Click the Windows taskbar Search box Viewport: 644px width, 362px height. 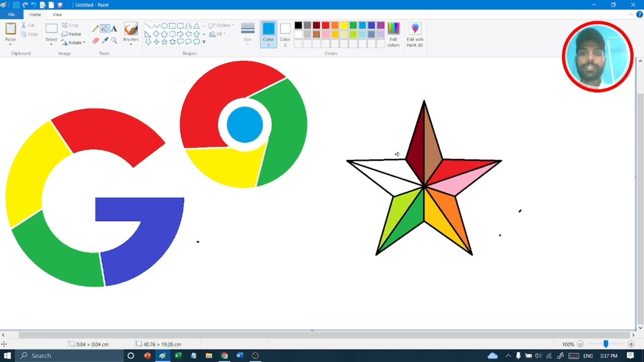[x=69, y=355]
